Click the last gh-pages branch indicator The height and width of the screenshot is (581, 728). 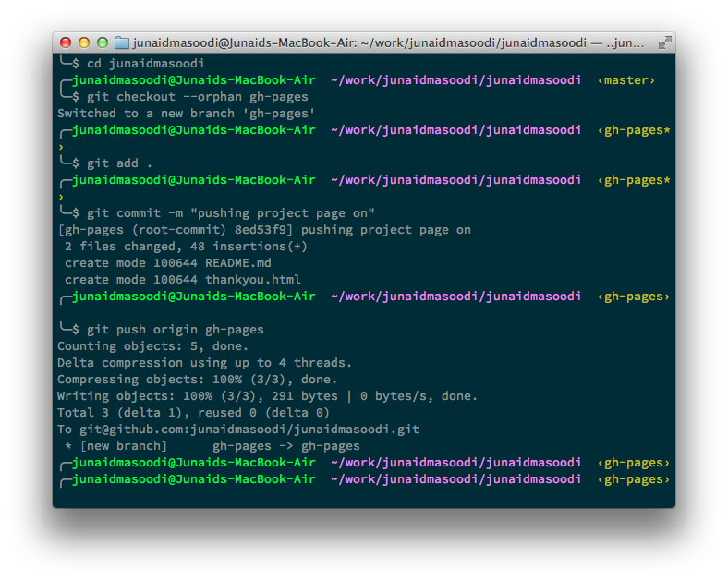click(x=633, y=479)
